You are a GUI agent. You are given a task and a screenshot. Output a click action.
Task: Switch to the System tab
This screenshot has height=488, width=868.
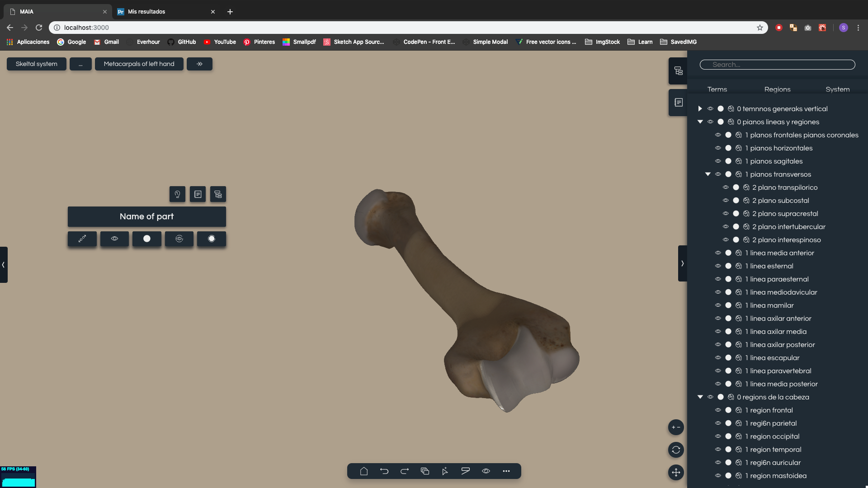coord(838,89)
